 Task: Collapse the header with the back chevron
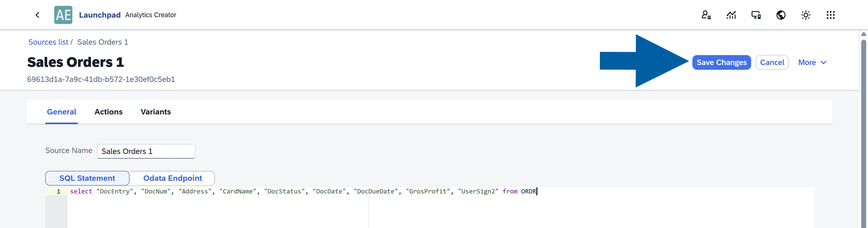(37, 15)
